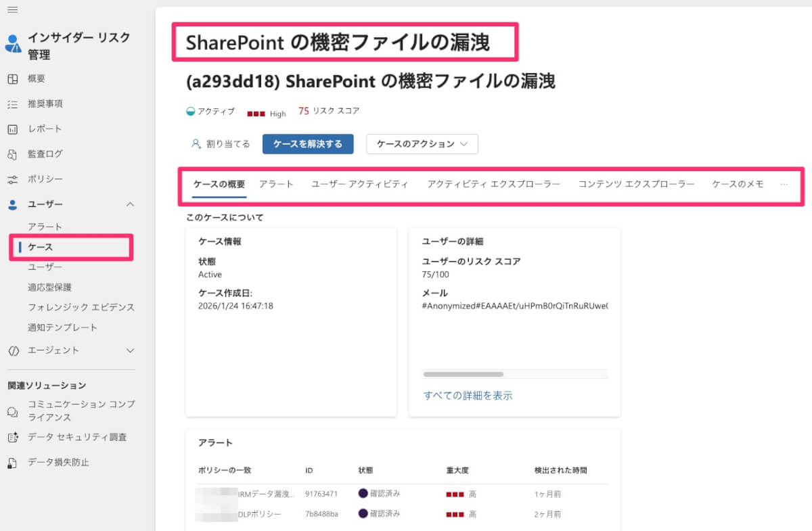Show more tabs via ellipsis
The width and height of the screenshot is (812, 531).
tap(784, 184)
